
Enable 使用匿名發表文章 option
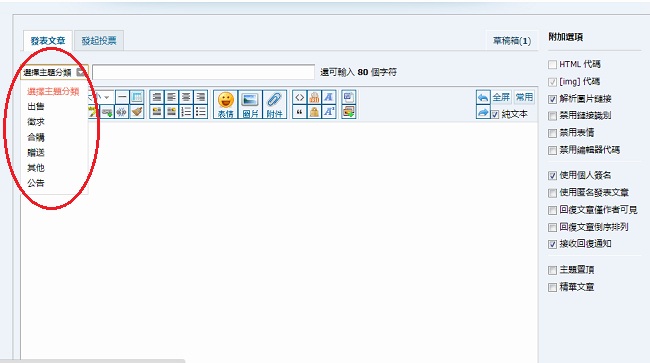(x=552, y=193)
